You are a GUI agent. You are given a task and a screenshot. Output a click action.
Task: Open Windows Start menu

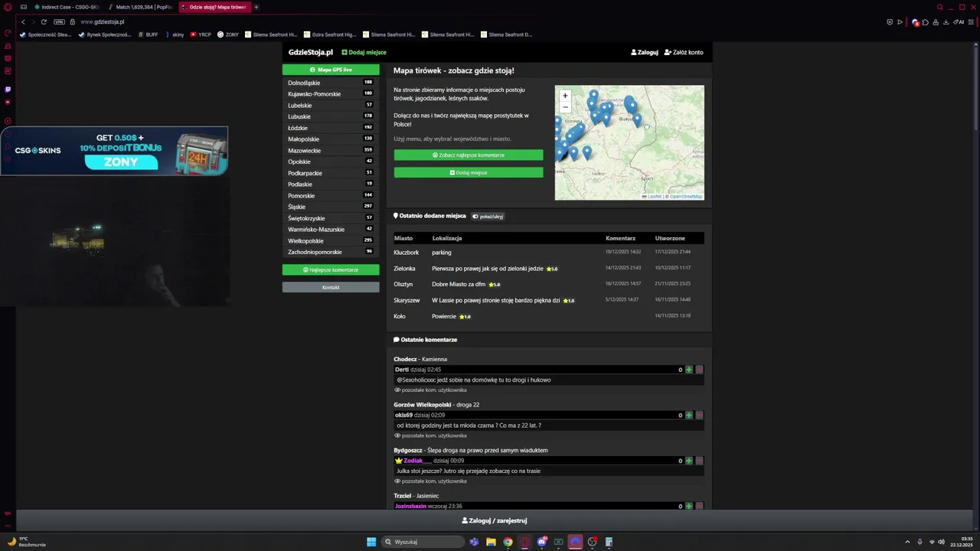371,542
